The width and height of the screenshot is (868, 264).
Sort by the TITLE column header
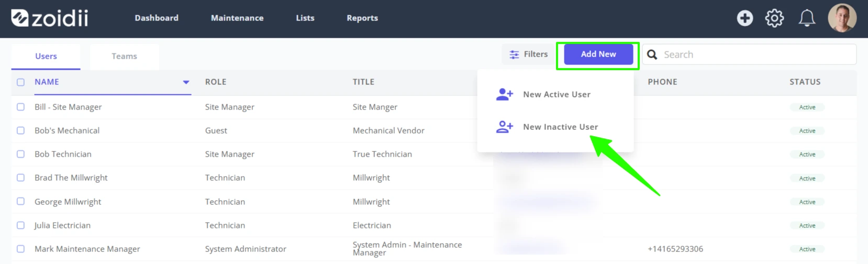(x=363, y=82)
